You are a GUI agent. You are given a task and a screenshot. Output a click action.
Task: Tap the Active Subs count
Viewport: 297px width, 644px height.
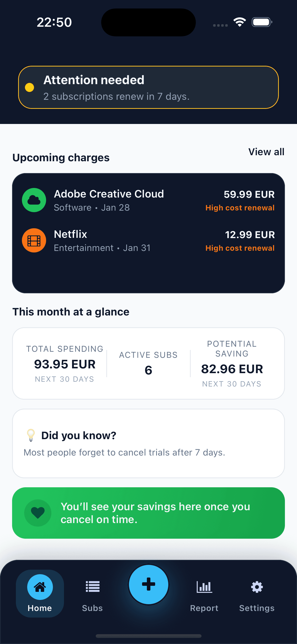[x=148, y=370]
